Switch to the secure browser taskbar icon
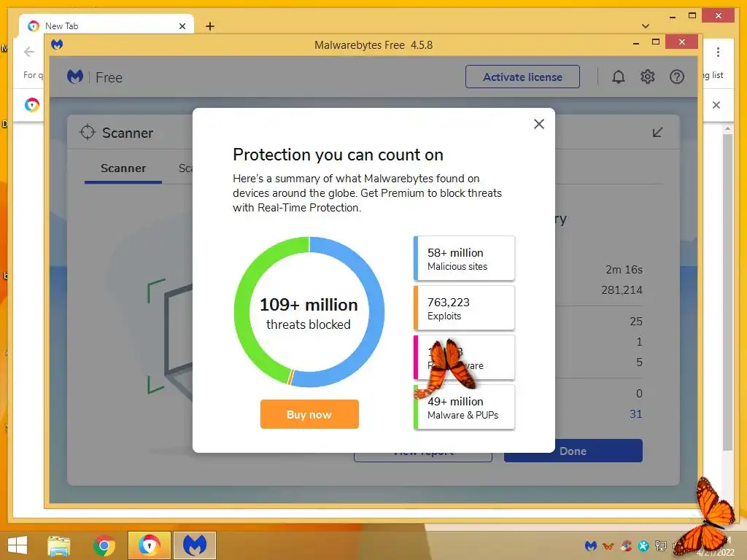Screen dimensions: 747x560 149,545
